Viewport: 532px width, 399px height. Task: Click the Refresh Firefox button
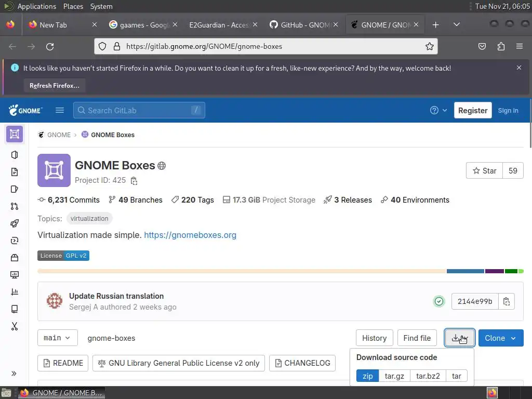[x=55, y=86]
